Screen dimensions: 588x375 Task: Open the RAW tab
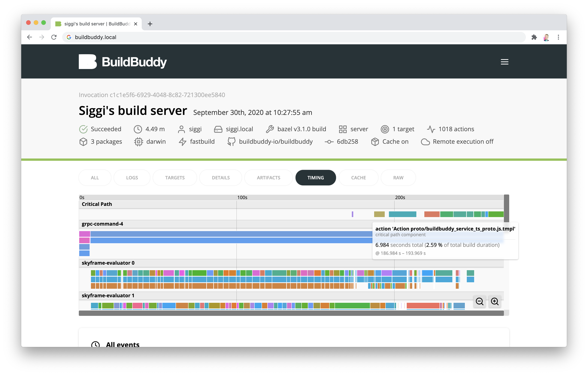point(398,178)
